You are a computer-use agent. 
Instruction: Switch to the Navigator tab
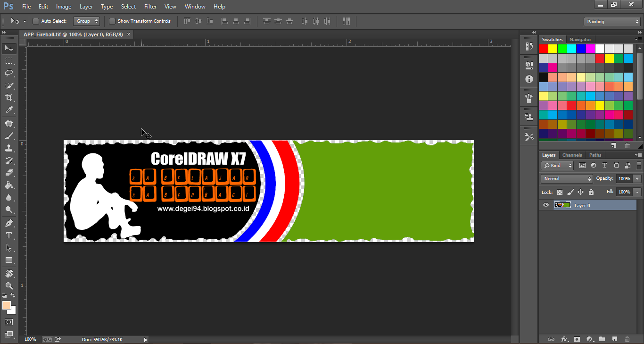[x=580, y=39]
